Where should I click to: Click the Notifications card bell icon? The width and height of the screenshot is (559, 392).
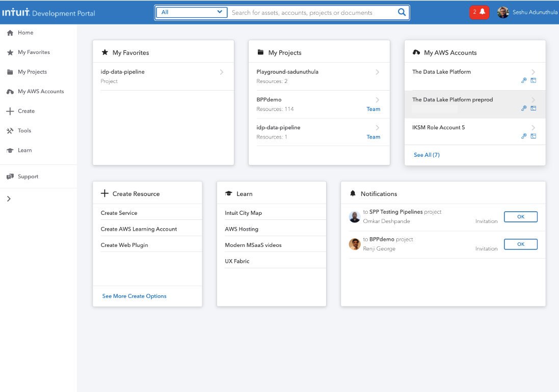(353, 193)
